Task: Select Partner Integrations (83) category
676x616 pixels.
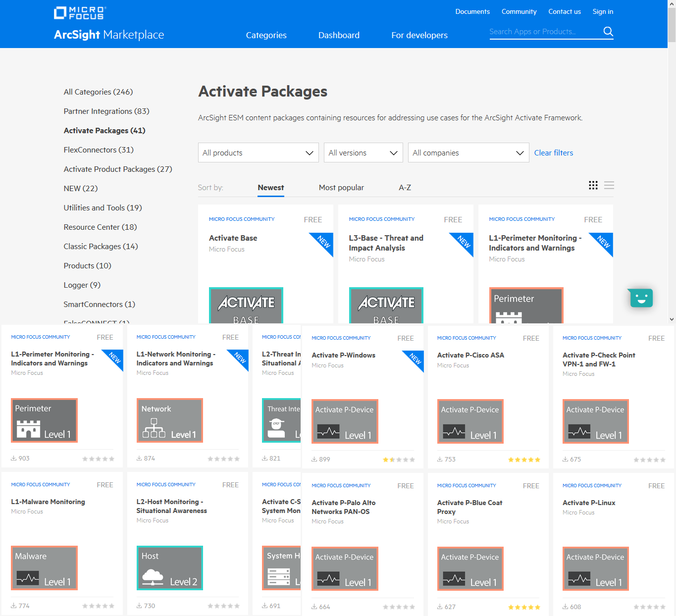Action: point(106,111)
